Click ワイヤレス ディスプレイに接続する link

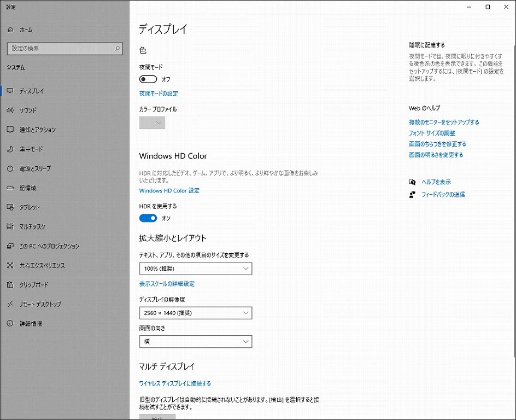pos(175,383)
